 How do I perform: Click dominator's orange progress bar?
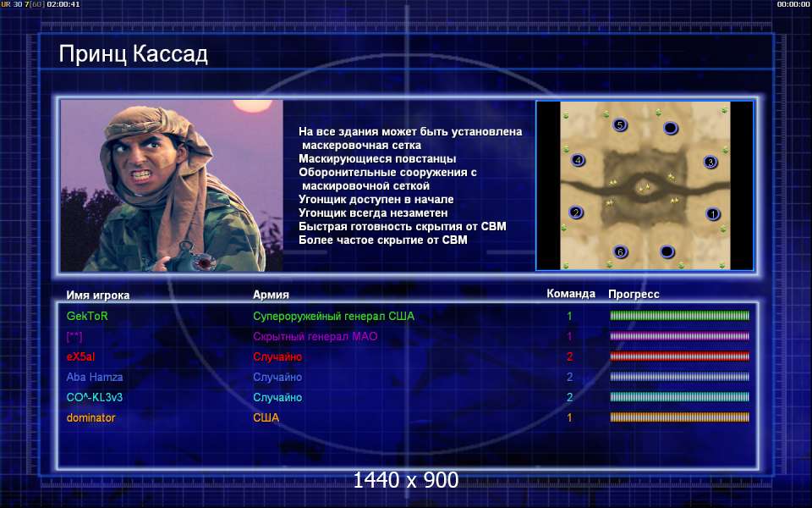pos(679,417)
